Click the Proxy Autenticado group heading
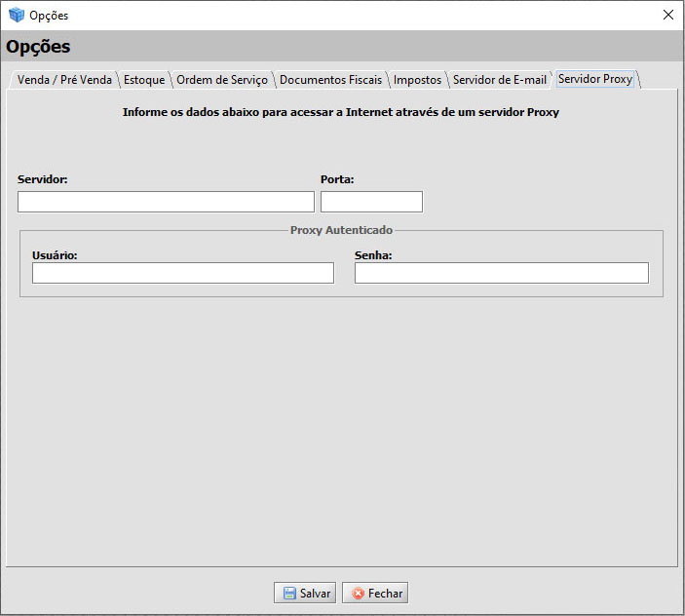This screenshot has width=685, height=616. click(341, 230)
